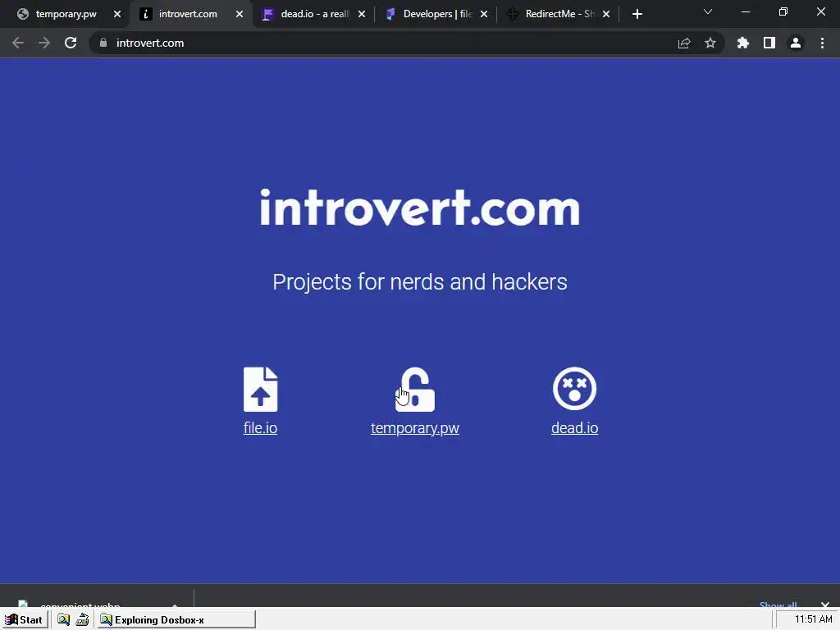Close the RedirectMe tab

coord(606,14)
